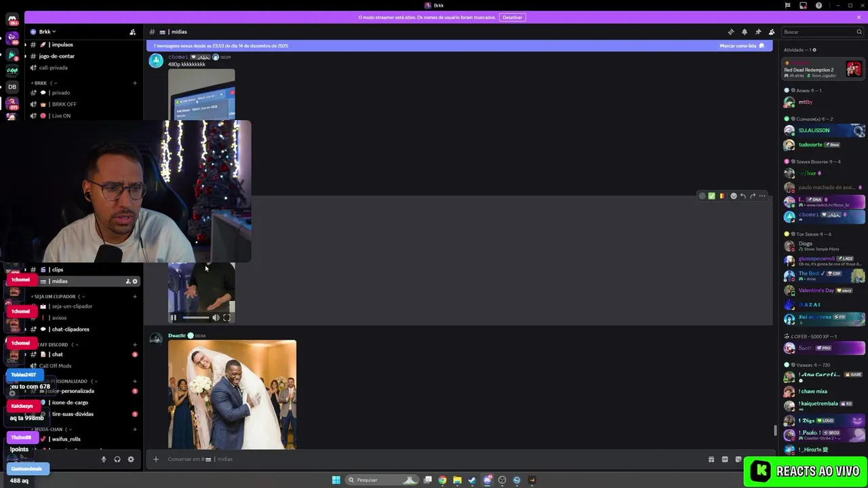Mute the video volume icon
The image size is (868, 488).
(216, 317)
